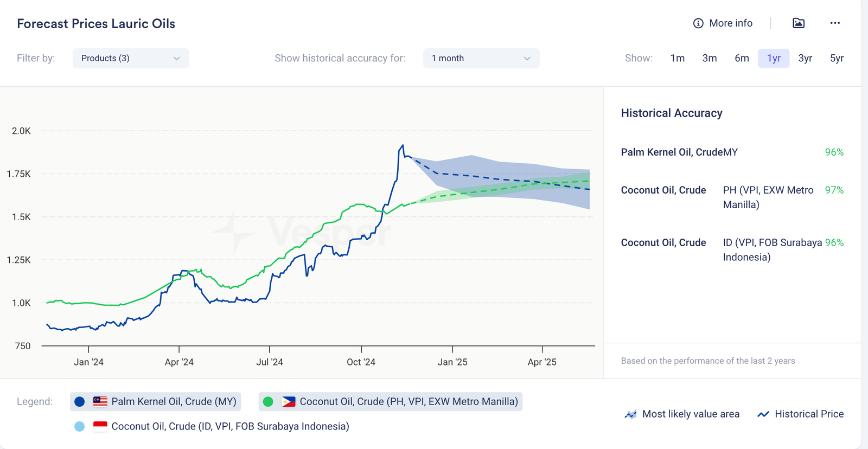The image size is (868, 449).
Task: Switch chart range to 3yr
Action: [805, 59]
